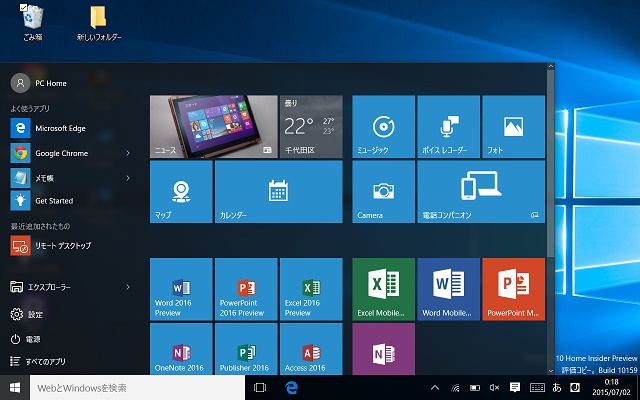Select the 新しいフォルダー desktop folder
The image size is (640, 400).
coord(99,23)
